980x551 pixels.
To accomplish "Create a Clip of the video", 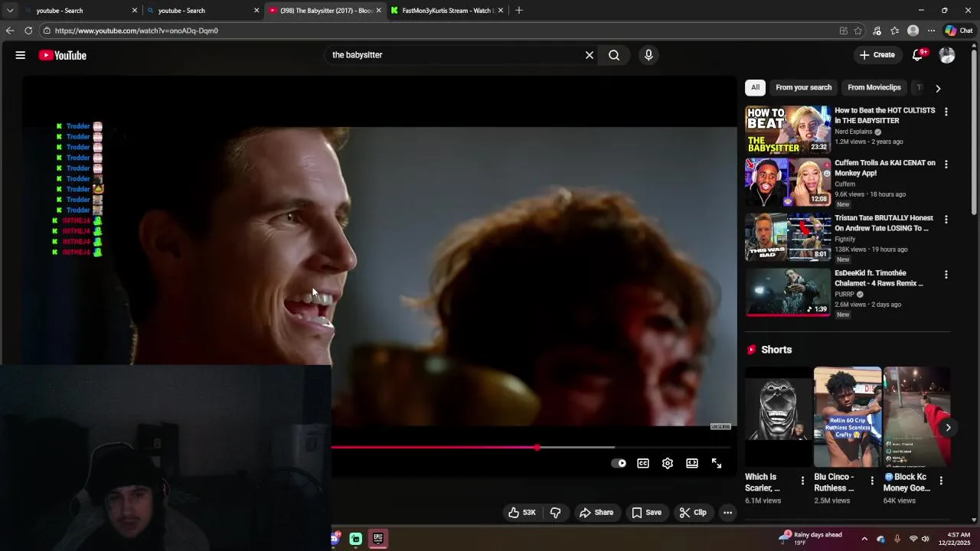I will click(x=693, y=513).
